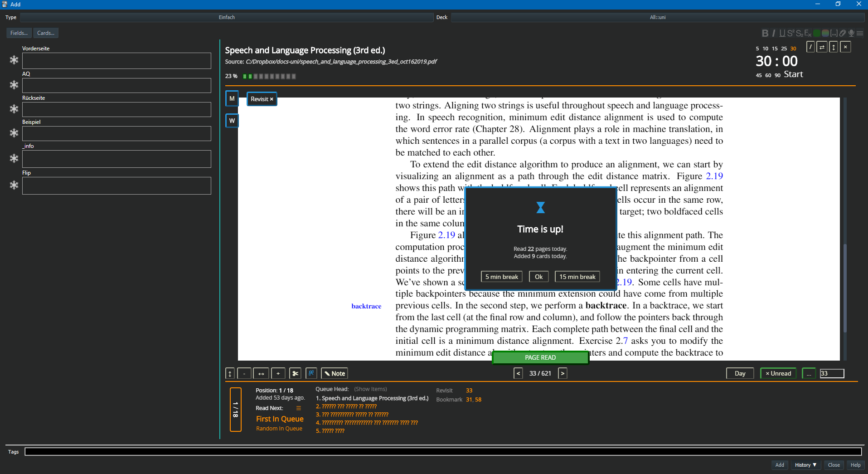This screenshot has height=474, width=868.
Task: Click the Help button
Action: (x=855, y=465)
